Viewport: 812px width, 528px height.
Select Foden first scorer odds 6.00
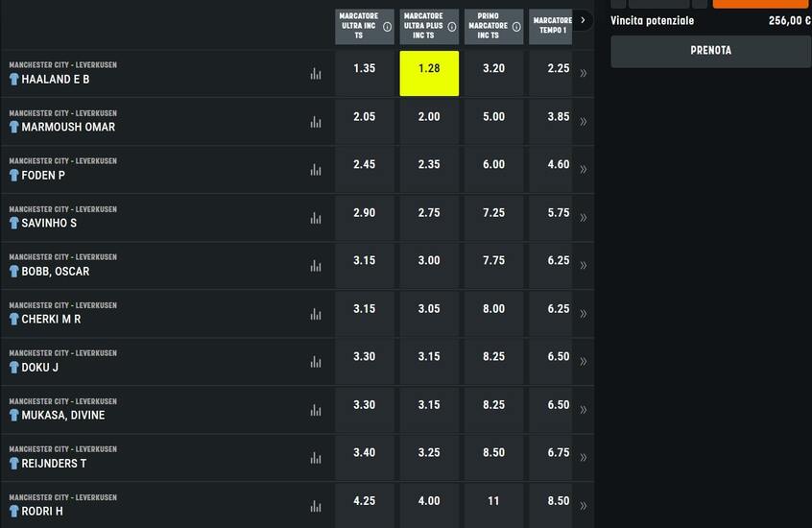tap(493, 165)
